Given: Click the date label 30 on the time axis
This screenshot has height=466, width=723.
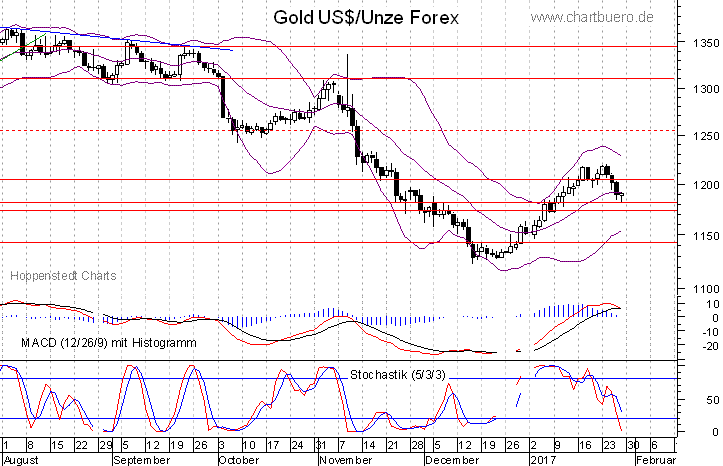Looking at the screenshot, I should pyautogui.click(x=634, y=445).
